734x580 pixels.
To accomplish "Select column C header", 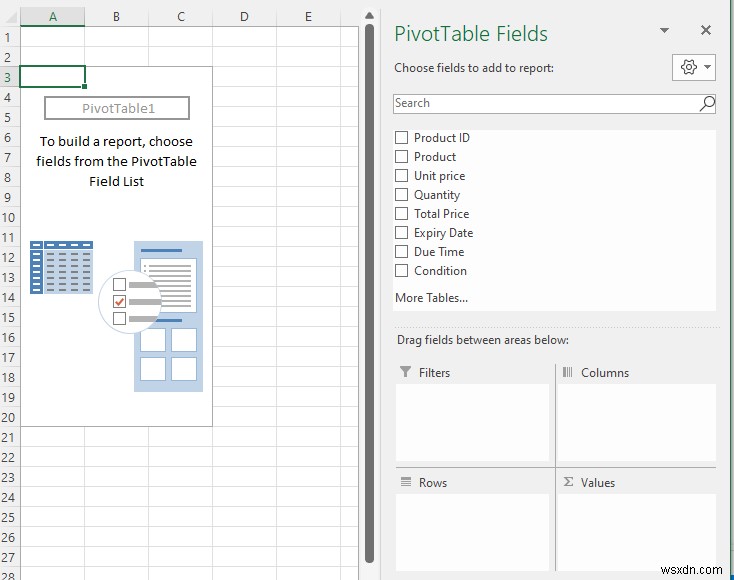I will 181,17.
